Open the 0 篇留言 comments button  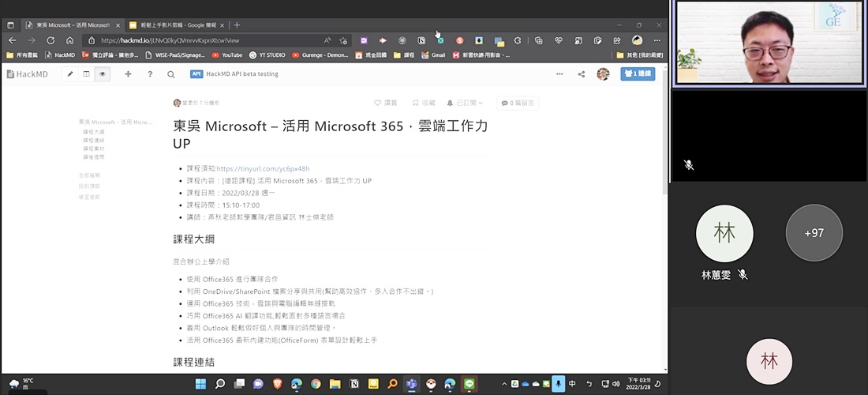pyautogui.click(x=517, y=103)
